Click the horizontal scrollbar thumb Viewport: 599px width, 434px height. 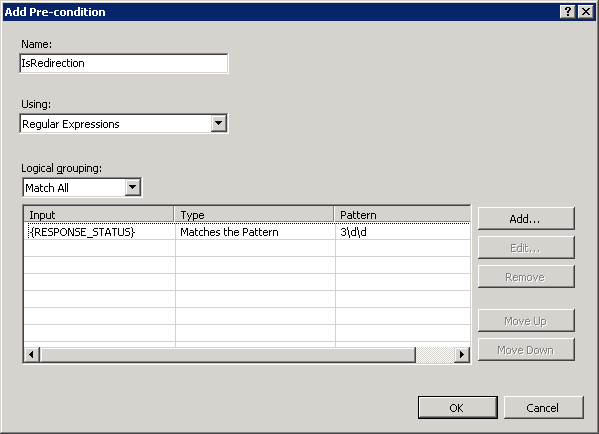[x=227, y=355]
